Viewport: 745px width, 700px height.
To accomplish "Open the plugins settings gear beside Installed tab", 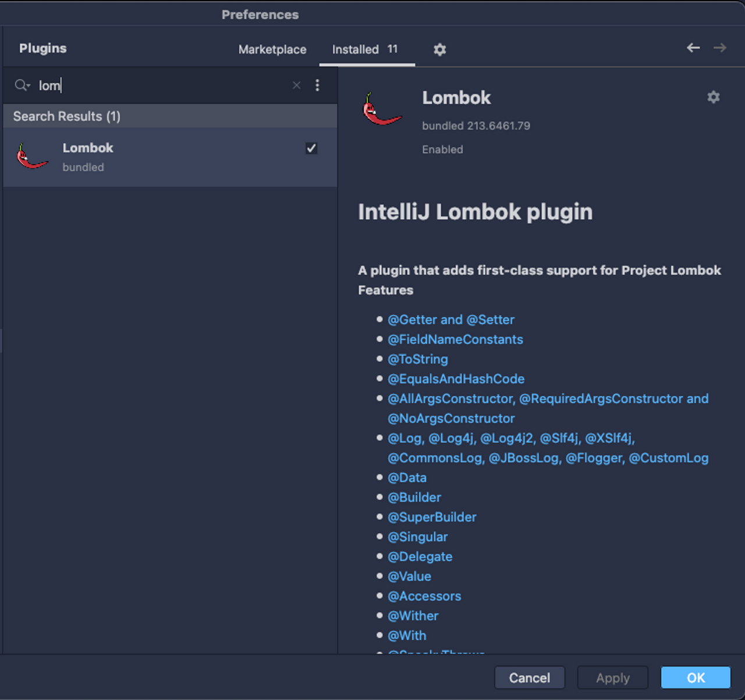I will coord(440,49).
